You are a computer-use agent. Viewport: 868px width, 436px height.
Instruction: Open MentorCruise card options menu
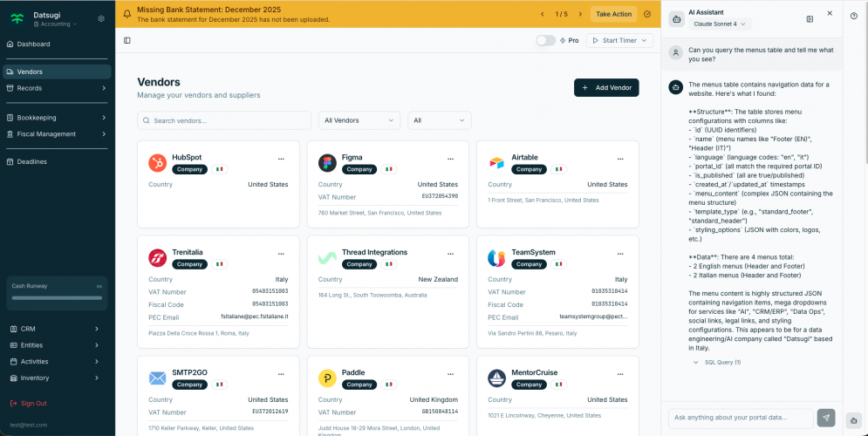620,374
